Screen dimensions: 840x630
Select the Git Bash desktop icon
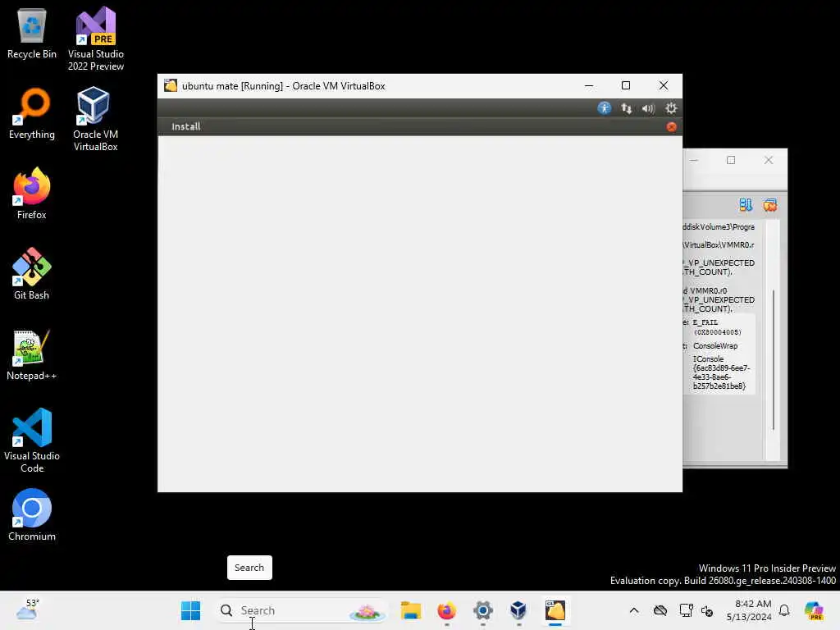pos(32,274)
